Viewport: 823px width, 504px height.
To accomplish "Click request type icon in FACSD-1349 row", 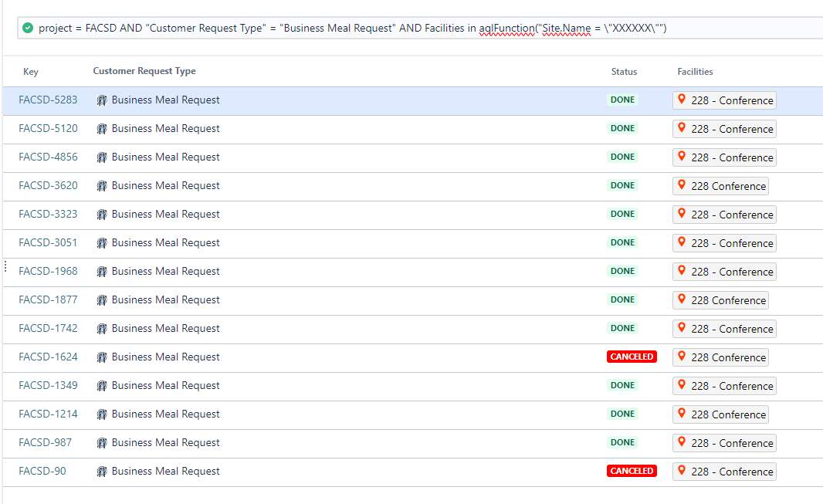I will [x=102, y=387].
